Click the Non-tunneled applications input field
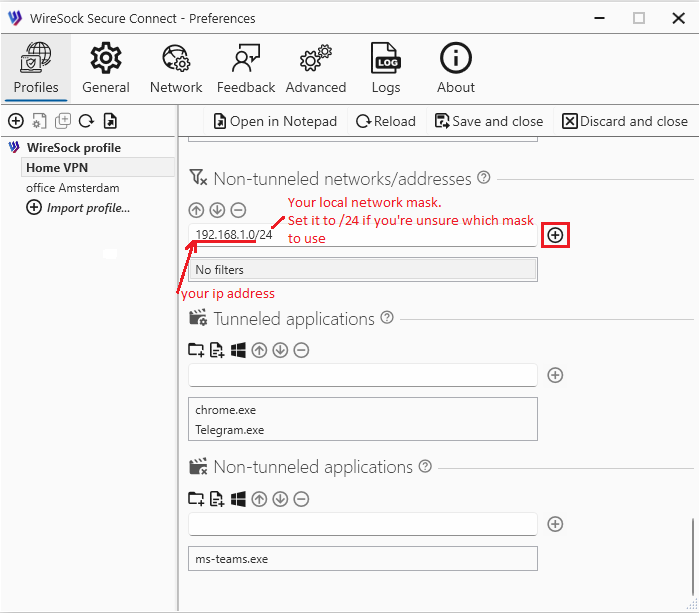 pos(362,524)
